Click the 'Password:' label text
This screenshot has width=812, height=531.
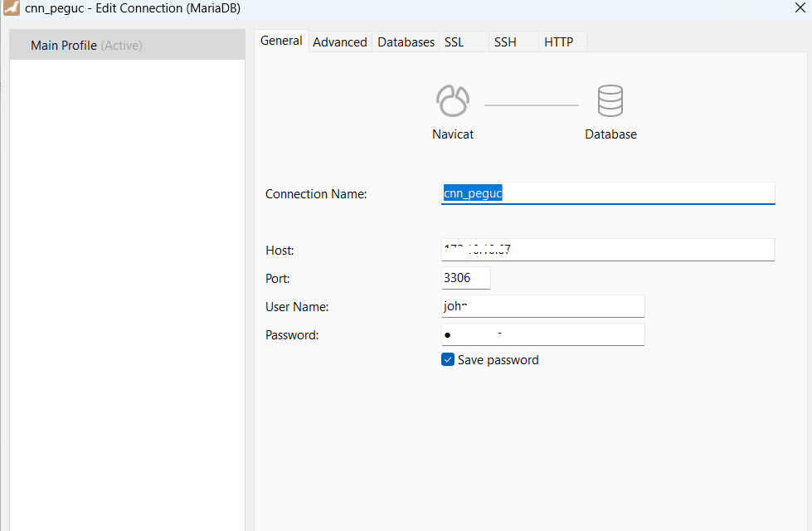(x=292, y=335)
